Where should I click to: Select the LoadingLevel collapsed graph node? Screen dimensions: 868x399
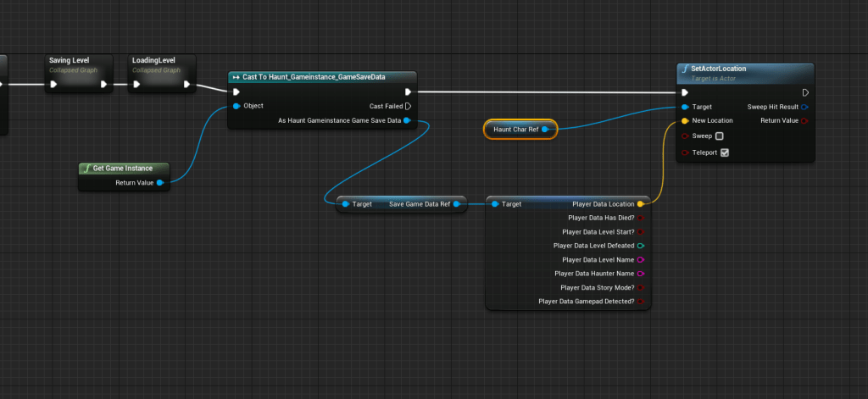point(153,61)
